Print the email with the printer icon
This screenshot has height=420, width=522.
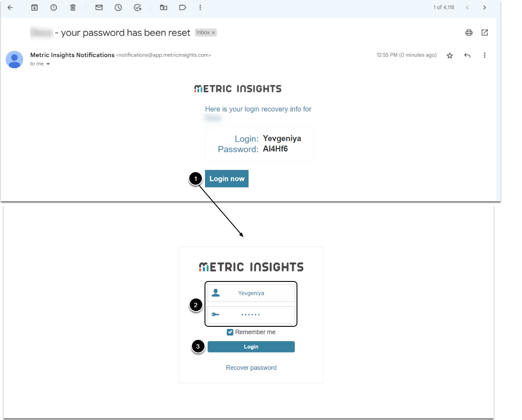click(469, 33)
